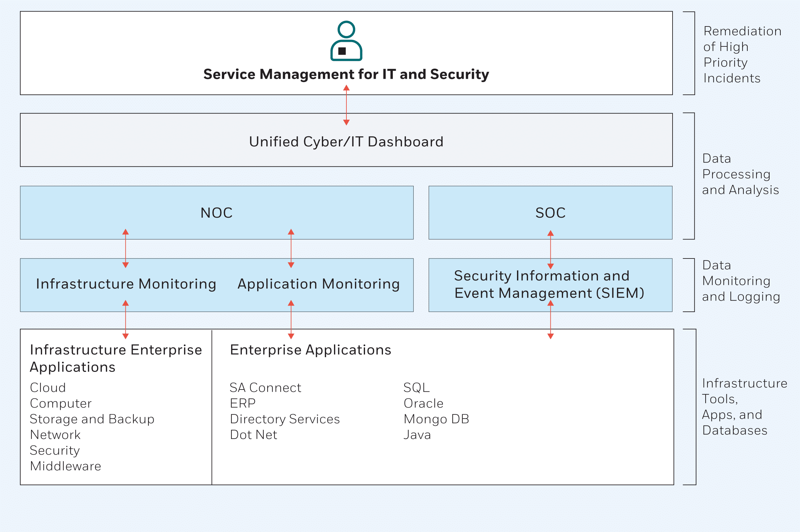Screen dimensions: 800x532
Task: Click the arrow between Application Monitoring and Enterprise Applications
Action: 291,320
